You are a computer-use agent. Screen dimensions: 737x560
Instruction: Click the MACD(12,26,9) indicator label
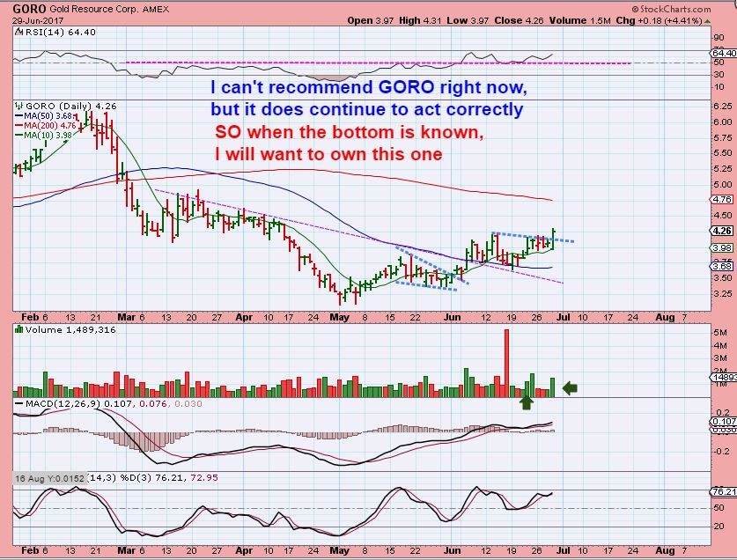point(63,403)
